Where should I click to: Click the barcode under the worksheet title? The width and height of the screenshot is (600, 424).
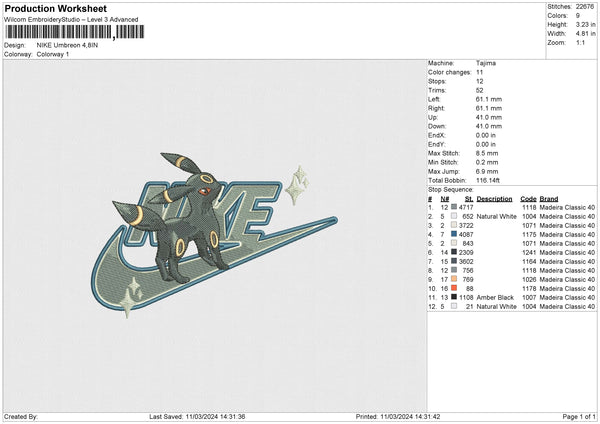pyautogui.click(x=75, y=32)
